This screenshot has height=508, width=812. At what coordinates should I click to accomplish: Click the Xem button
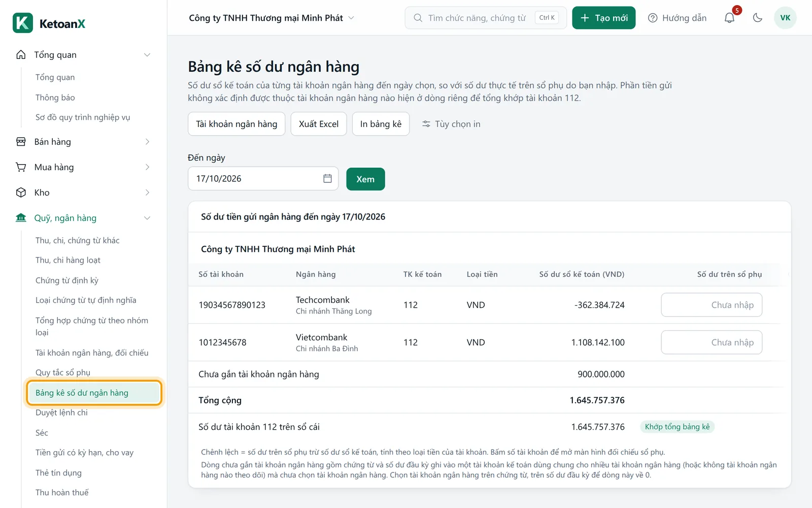click(365, 179)
